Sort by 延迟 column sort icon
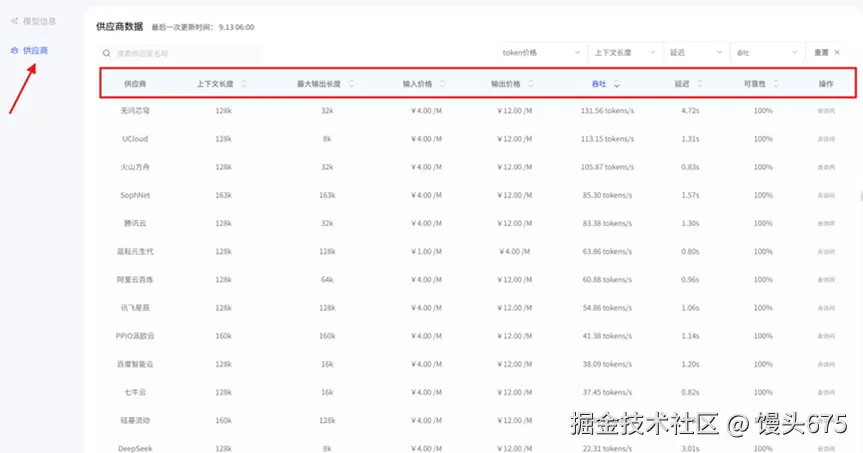Screen dimensions: 863x453 (700, 84)
